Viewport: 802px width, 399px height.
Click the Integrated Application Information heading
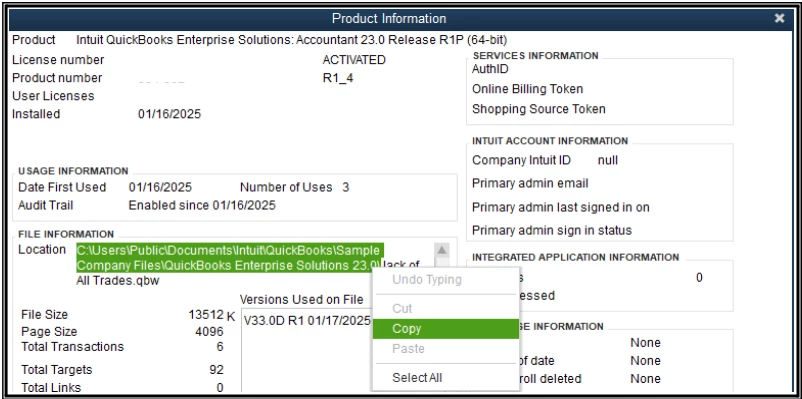point(575,257)
